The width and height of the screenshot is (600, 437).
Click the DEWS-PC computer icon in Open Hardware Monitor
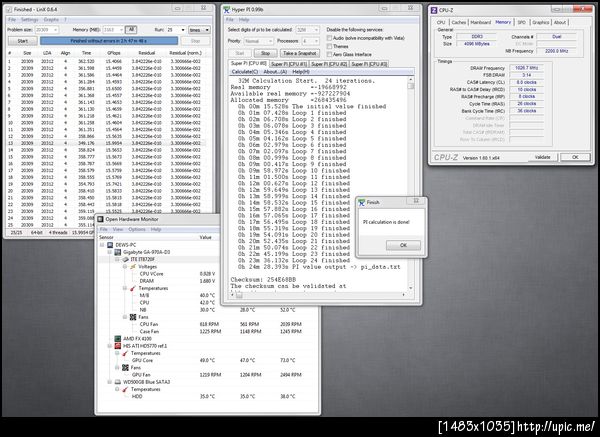110,245
